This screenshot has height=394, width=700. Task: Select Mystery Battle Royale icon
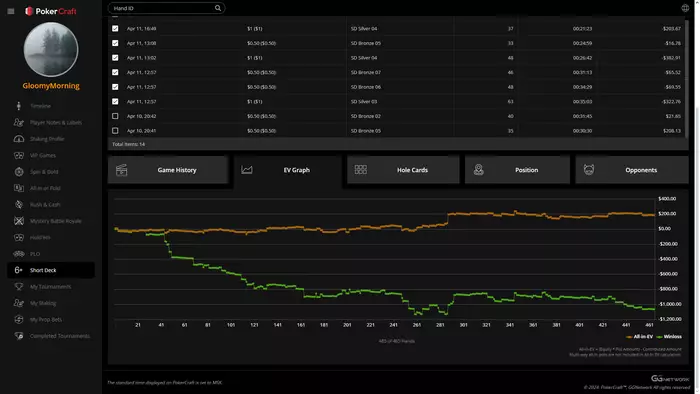click(19, 221)
